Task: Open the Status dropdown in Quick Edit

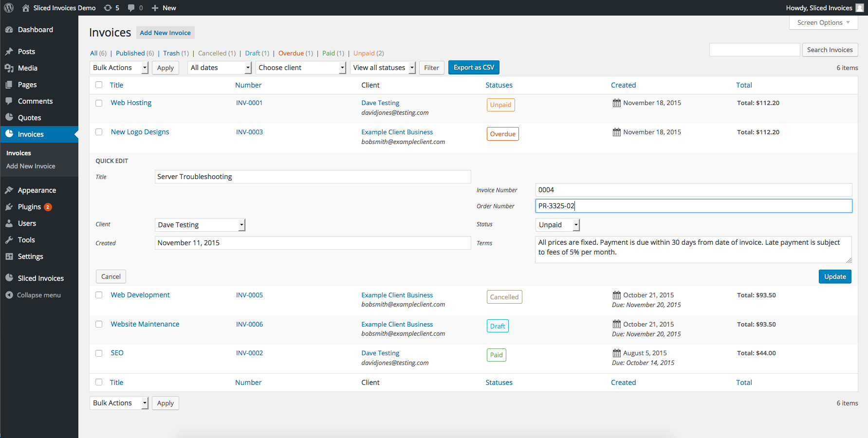Action: click(x=557, y=225)
